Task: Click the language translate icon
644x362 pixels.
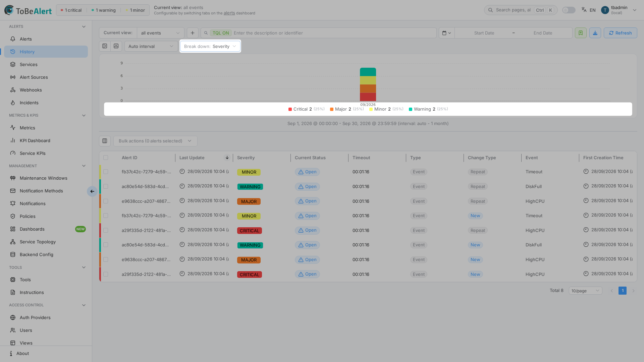Action: (584, 10)
